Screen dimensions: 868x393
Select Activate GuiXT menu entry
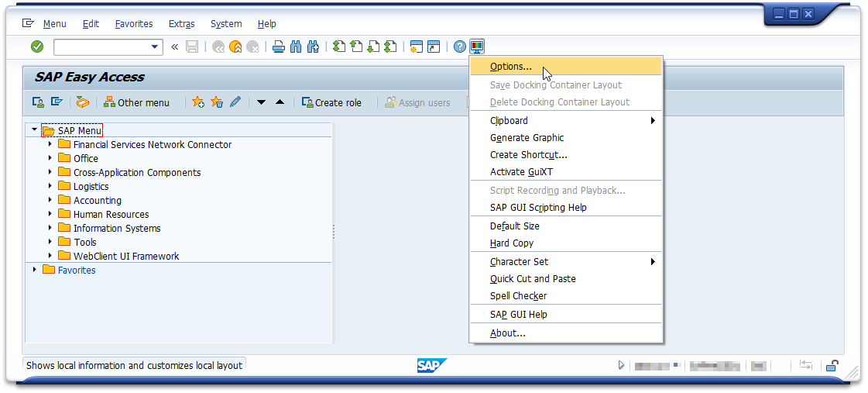click(x=566, y=172)
